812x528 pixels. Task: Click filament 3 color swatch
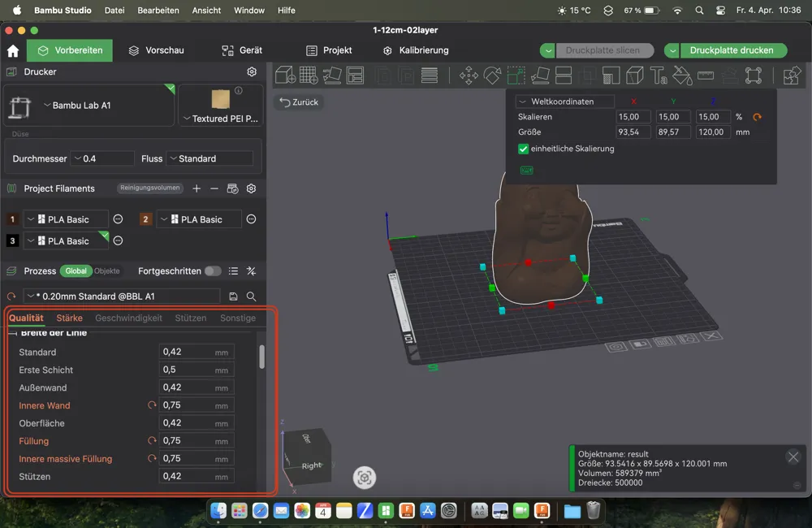coord(12,241)
